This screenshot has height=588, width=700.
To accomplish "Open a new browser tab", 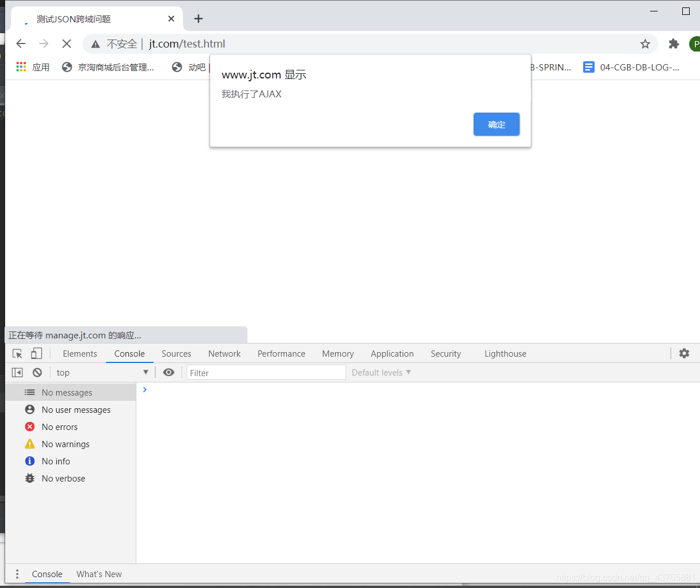I will [198, 19].
